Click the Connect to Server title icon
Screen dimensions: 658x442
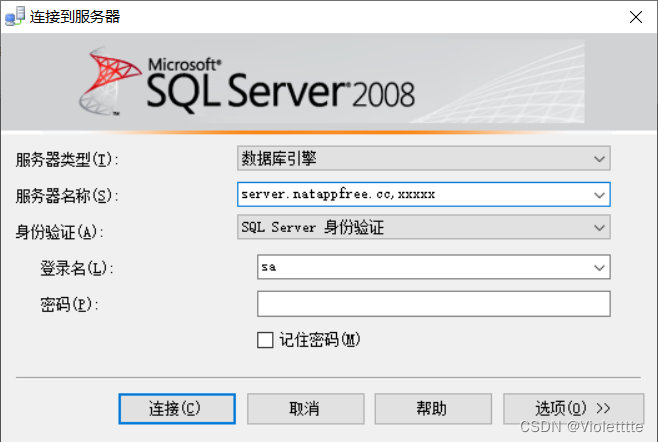pos(15,16)
